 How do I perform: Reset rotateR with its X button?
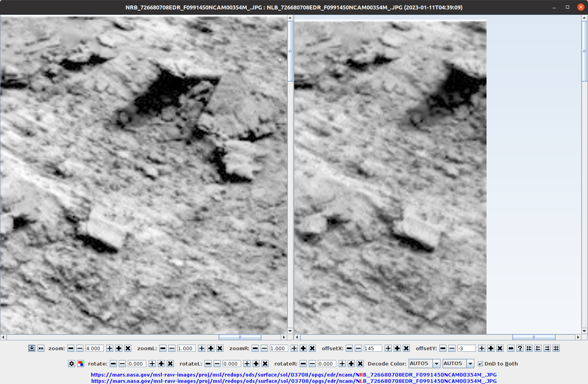coord(360,364)
